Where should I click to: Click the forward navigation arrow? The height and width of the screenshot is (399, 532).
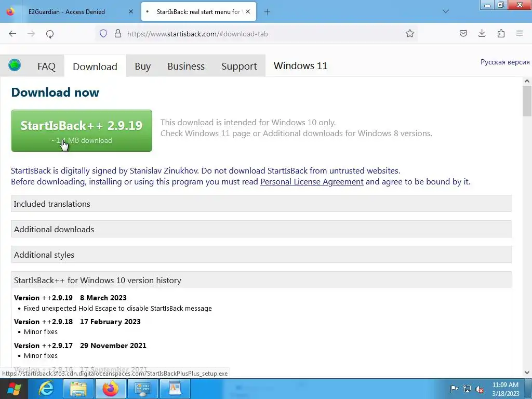[31, 34]
